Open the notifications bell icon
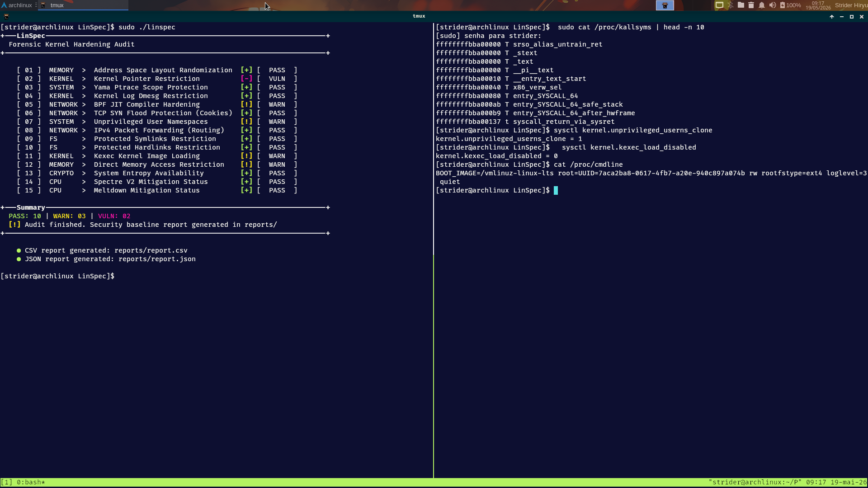This screenshot has height=488, width=868. click(x=762, y=5)
